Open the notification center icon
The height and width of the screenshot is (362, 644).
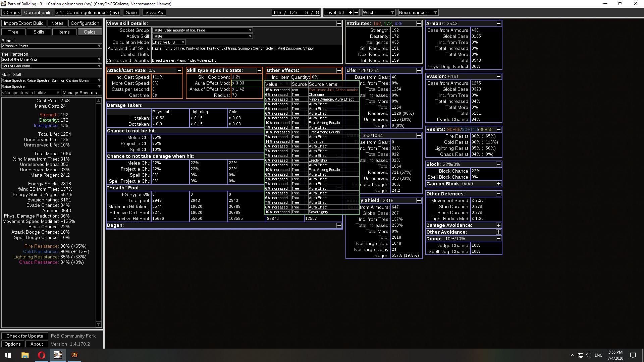(633, 355)
